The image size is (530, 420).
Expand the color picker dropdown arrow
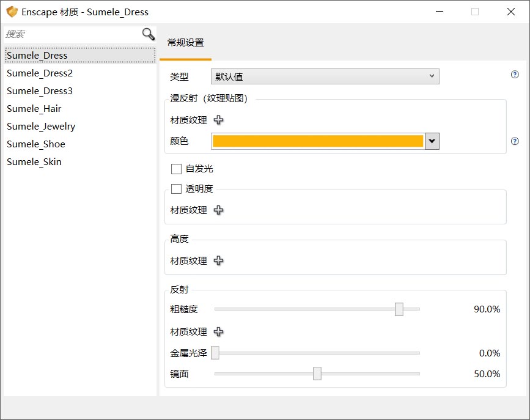point(432,141)
